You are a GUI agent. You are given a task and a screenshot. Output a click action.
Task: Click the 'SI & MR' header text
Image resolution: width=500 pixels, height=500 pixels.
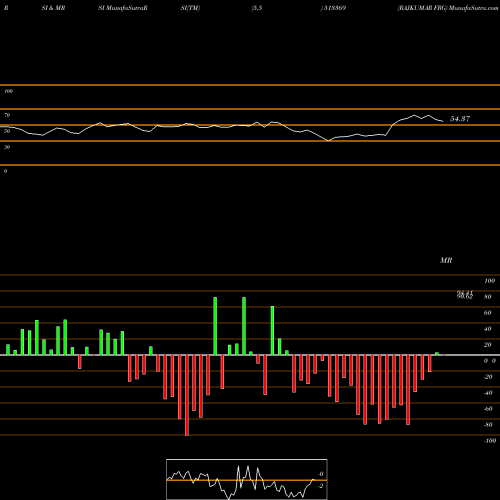pos(53,8)
